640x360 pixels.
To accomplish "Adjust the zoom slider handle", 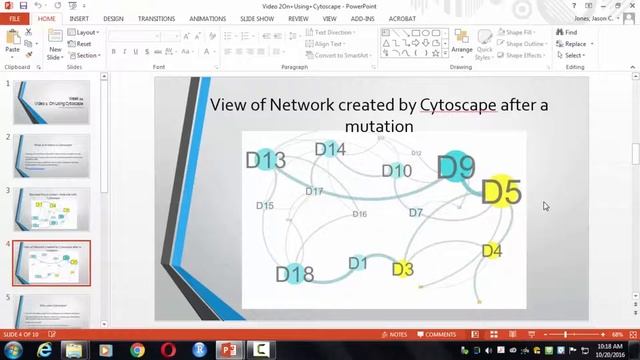I will (565, 335).
